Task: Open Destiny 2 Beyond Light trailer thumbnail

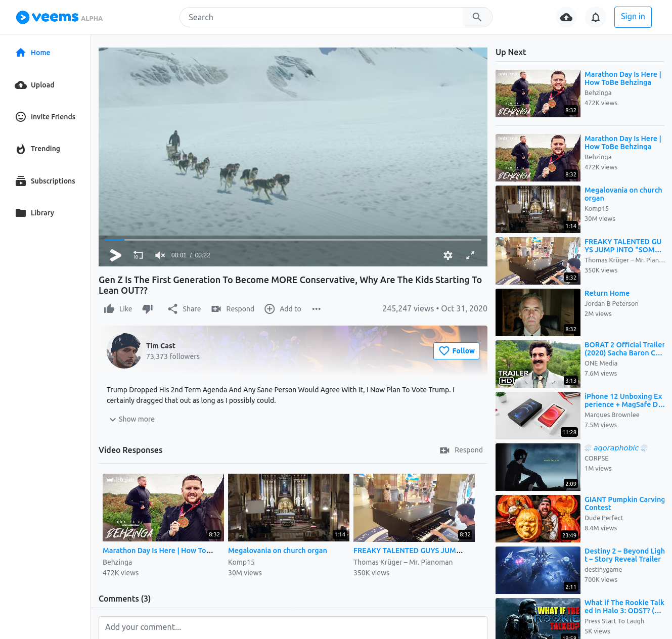Action: [x=538, y=570]
